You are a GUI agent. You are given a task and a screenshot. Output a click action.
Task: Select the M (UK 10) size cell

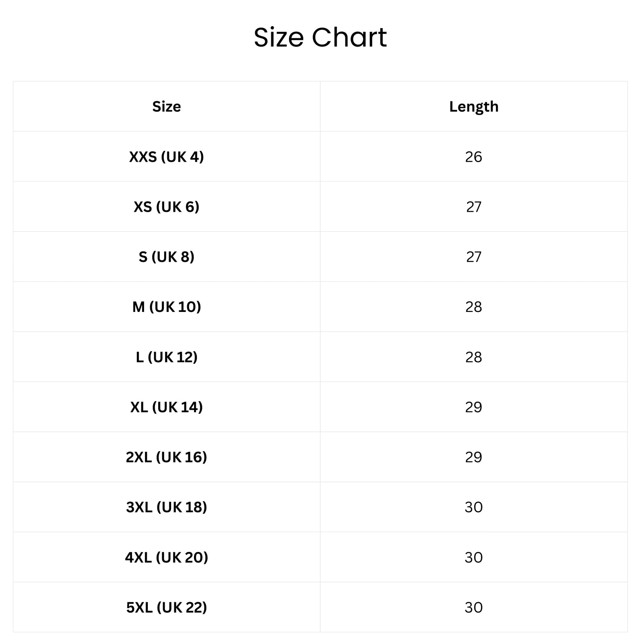pos(166,307)
